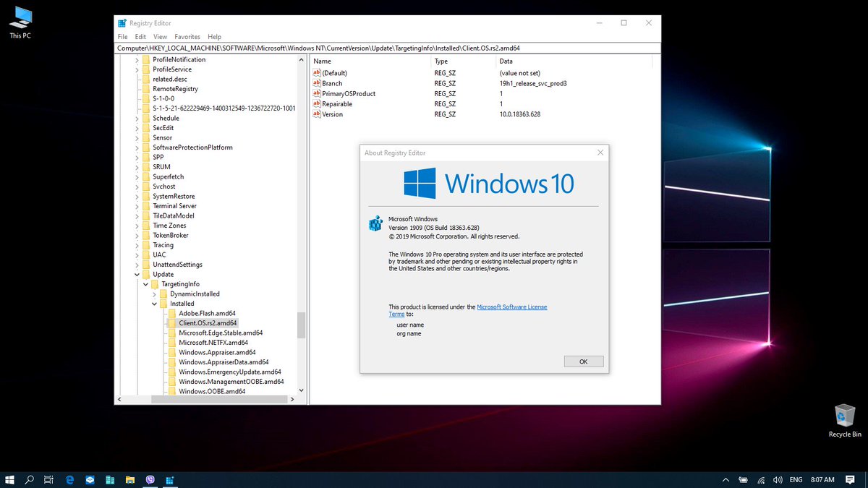Collapse the TargetingInfo key
The height and width of the screenshot is (488, 868).
(x=145, y=284)
